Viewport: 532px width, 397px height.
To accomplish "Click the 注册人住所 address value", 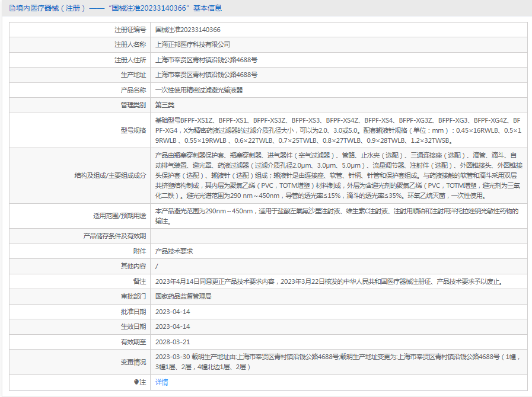I will click(x=206, y=60).
